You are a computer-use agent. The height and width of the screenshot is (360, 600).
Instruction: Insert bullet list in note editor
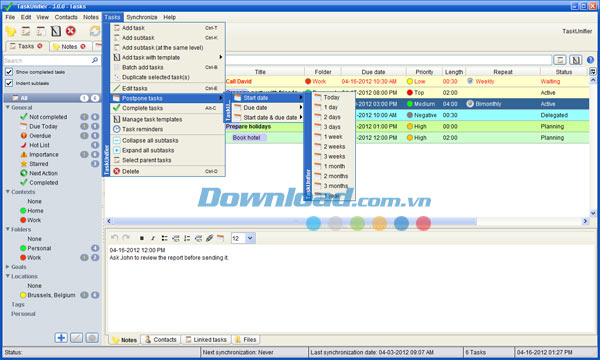pos(164,238)
